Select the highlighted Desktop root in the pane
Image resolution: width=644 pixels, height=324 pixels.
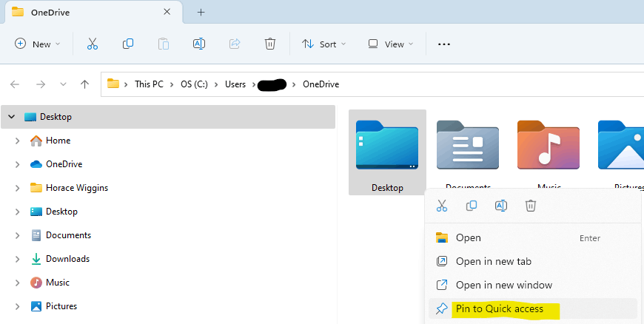[168, 117]
